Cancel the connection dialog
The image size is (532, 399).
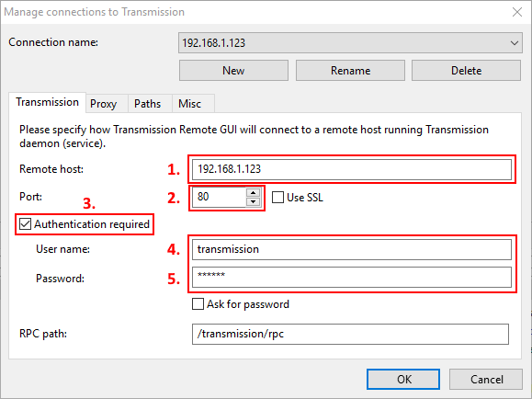[x=486, y=379]
